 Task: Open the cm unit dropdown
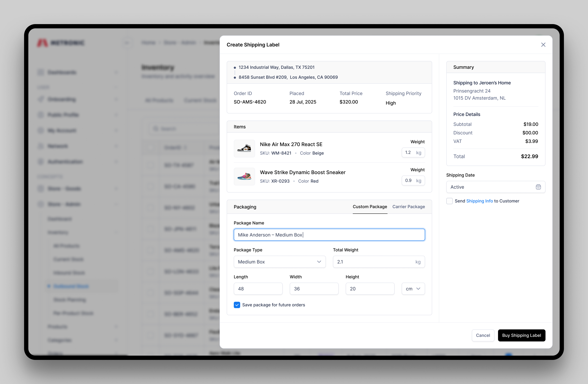[413, 289]
